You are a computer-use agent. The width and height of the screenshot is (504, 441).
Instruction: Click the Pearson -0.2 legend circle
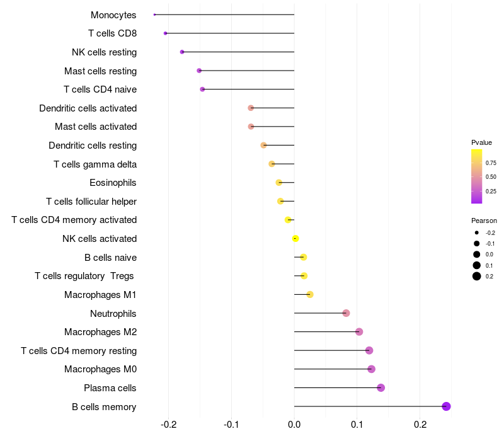coord(477,232)
